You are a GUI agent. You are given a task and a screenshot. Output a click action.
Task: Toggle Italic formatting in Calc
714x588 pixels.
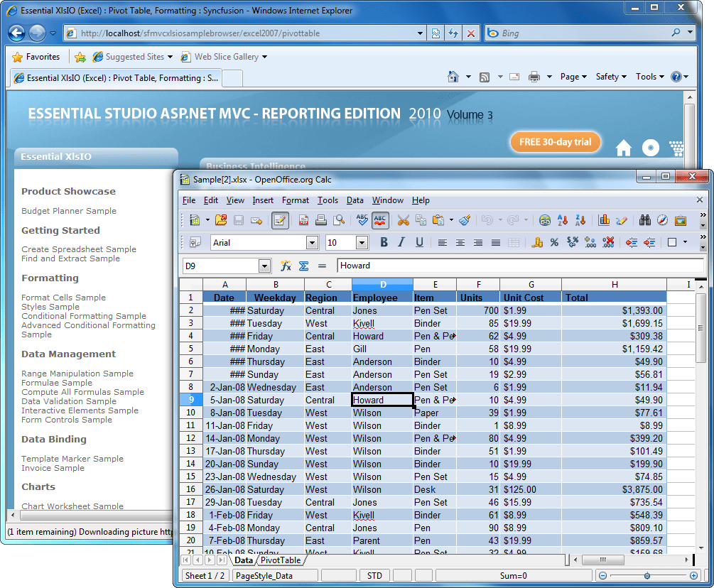(401, 243)
